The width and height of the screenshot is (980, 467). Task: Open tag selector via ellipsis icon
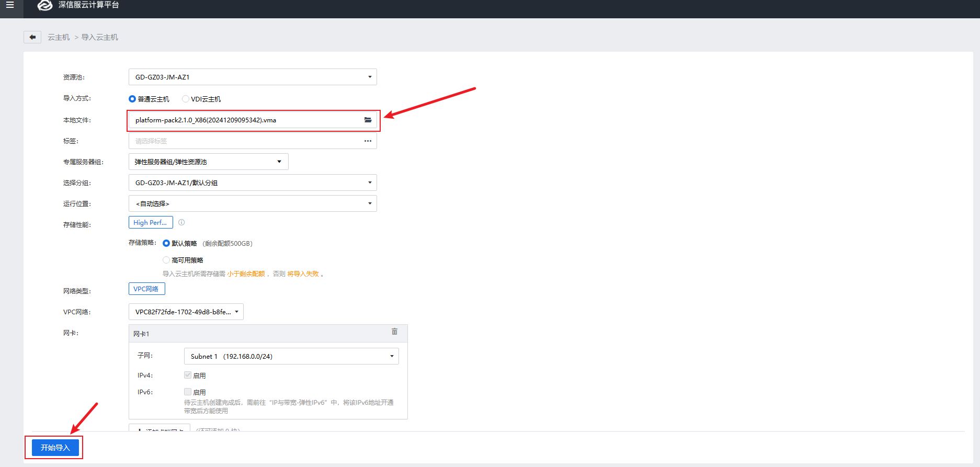coord(368,141)
